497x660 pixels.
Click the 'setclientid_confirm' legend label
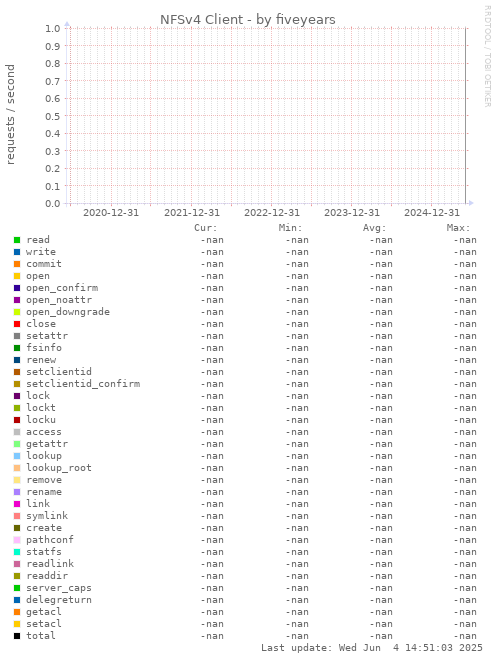[83, 384]
